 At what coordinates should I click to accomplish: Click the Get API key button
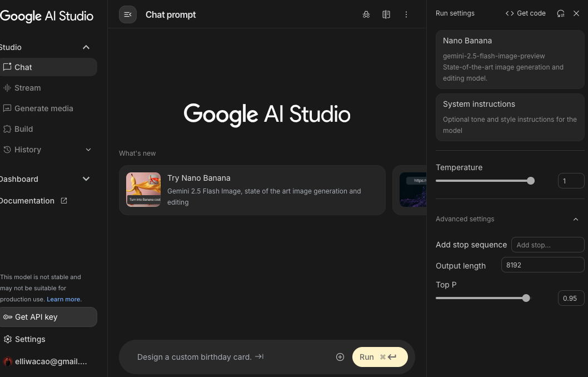tap(47, 317)
